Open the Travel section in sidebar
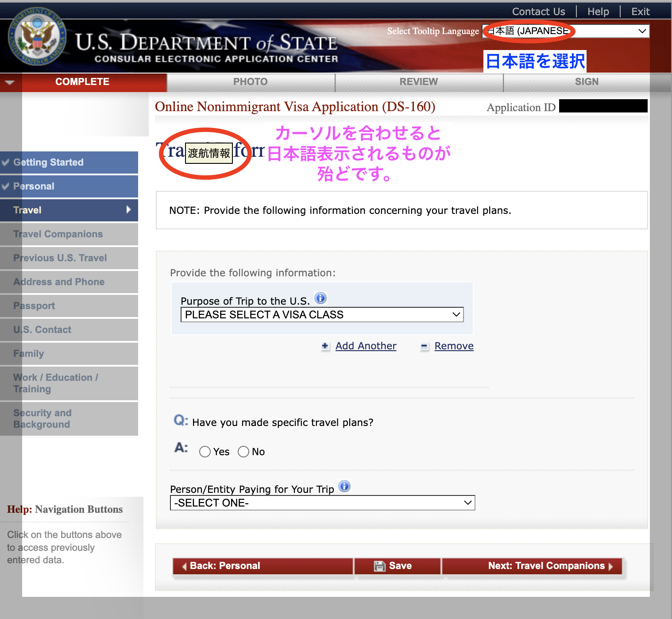The height and width of the screenshot is (619, 672). [x=69, y=210]
